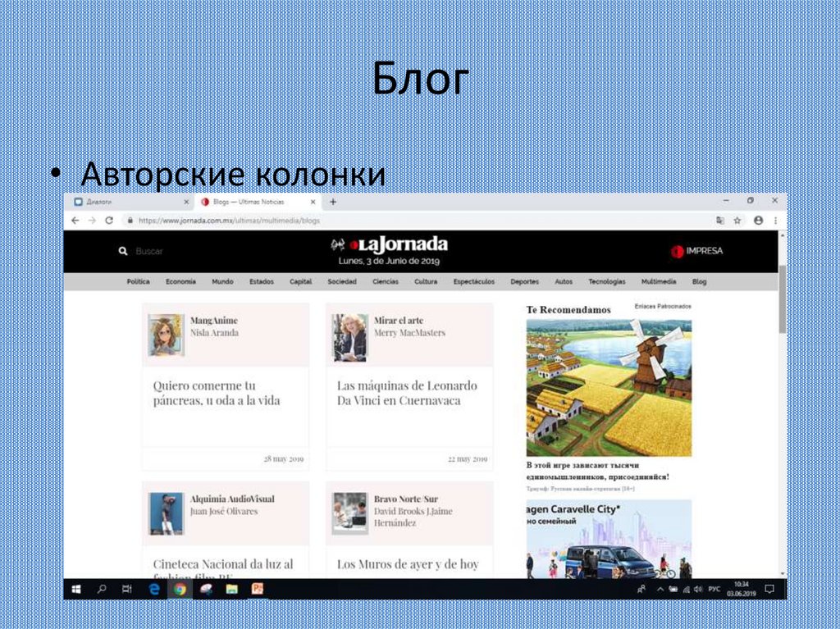
Task: Open the Multimedia menu section
Action: [x=659, y=281]
